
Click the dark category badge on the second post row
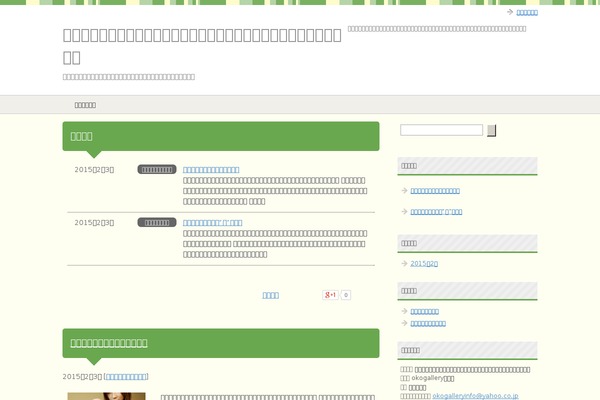(x=157, y=222)
